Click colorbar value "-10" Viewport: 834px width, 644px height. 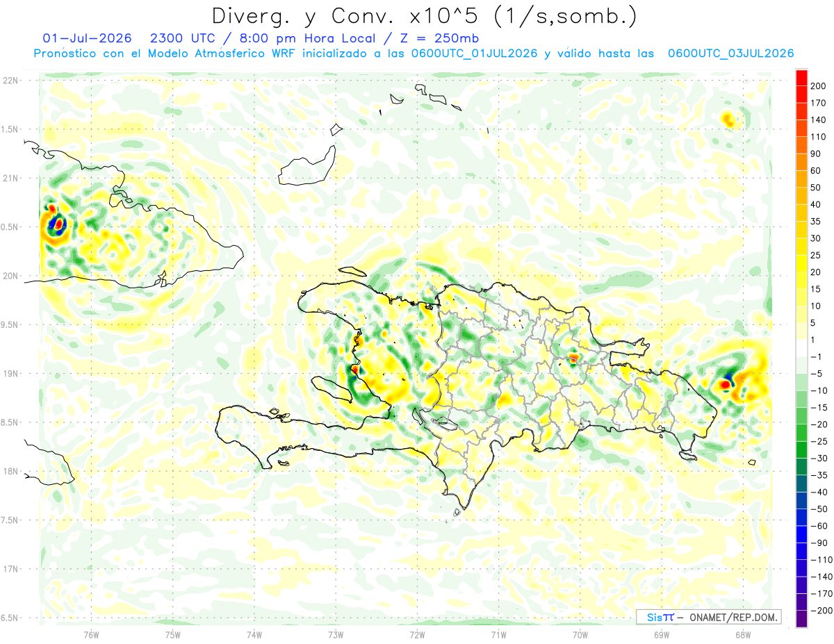pos(818,390)
